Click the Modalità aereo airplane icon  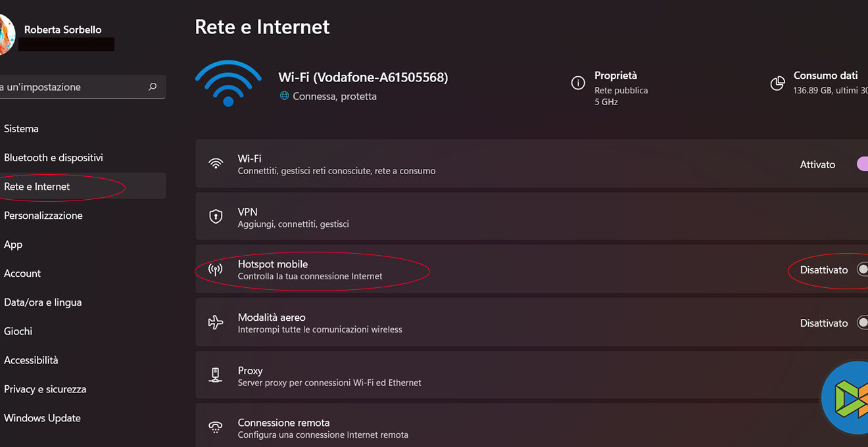coord(216,322)
